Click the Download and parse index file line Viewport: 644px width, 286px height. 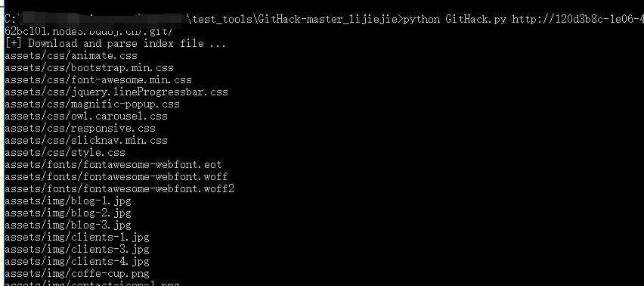[115, 43]
